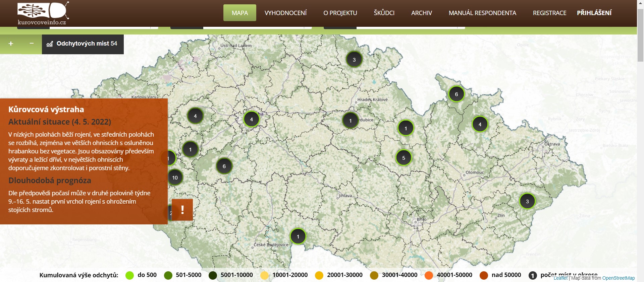
Task: Select the cluster marker labeled 5
Action: coord(404,158)
